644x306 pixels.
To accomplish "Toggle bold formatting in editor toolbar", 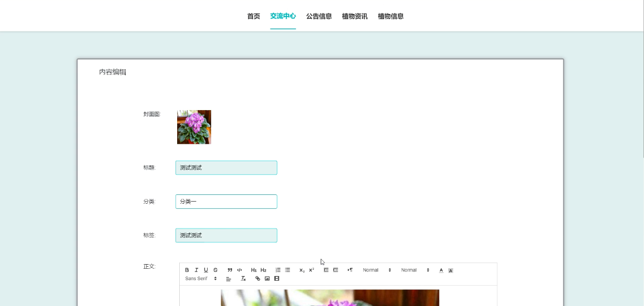I will click(x=187, y=270).
